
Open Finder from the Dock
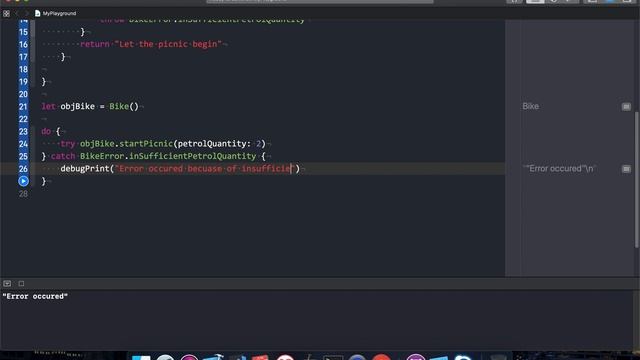tap(141, 358)
